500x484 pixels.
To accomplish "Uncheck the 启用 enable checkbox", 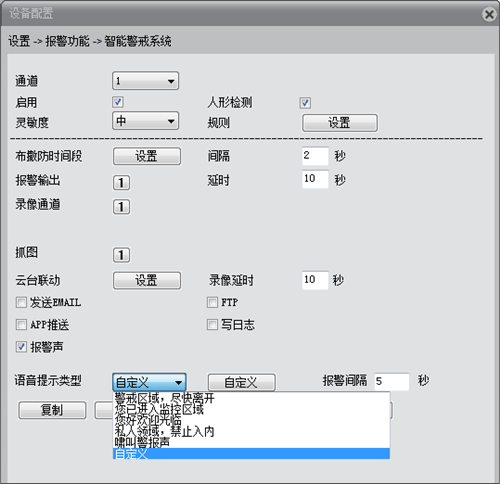I will [x=118, y=102].
